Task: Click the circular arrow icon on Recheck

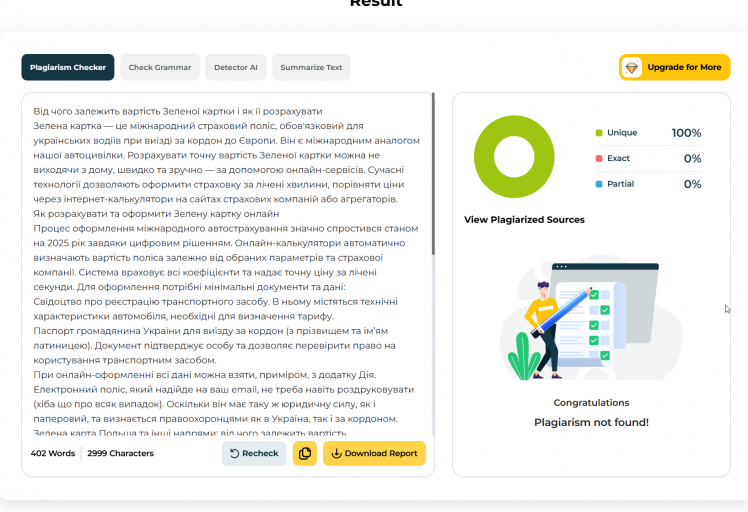Action: click(234, 453)
